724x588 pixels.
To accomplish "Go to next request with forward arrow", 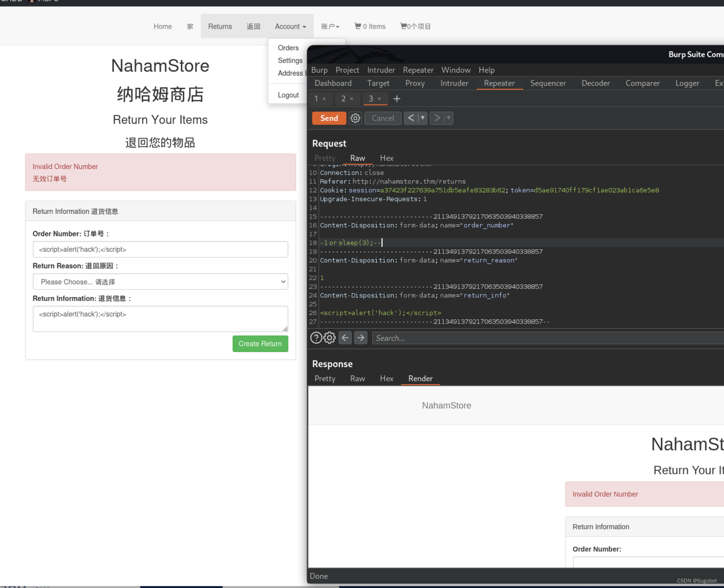I will pos(437,118).
